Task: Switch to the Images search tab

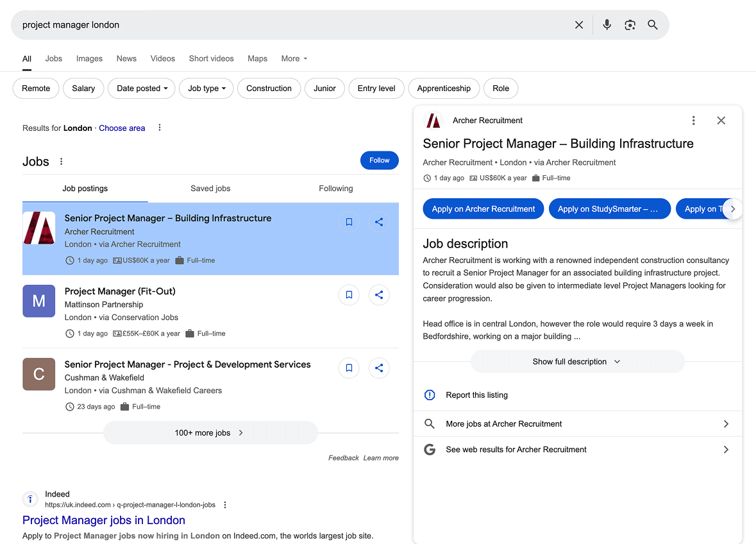Action: click(x=89, y=58)
